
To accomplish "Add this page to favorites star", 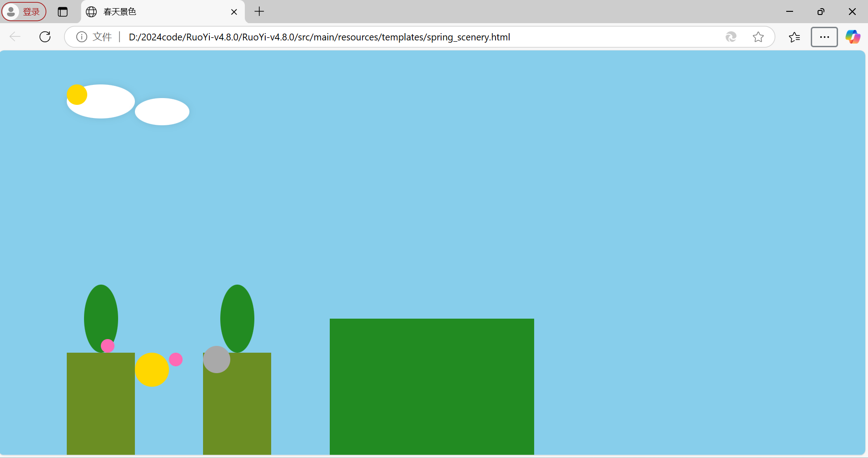I will [758, 37].
